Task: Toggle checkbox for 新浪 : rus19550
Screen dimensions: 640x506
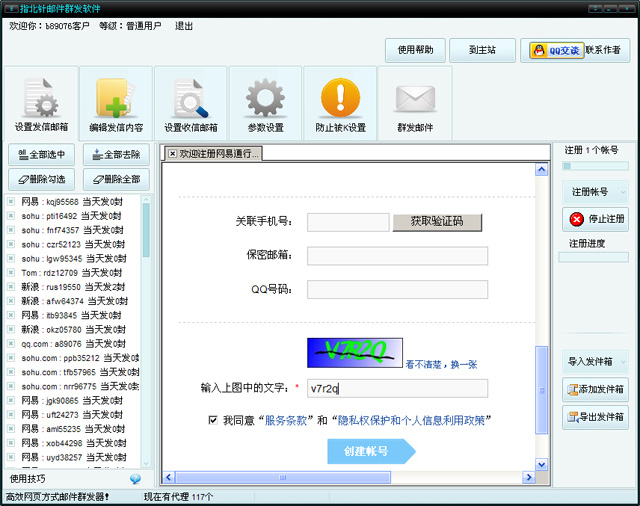Action: [x=11, y=287]
